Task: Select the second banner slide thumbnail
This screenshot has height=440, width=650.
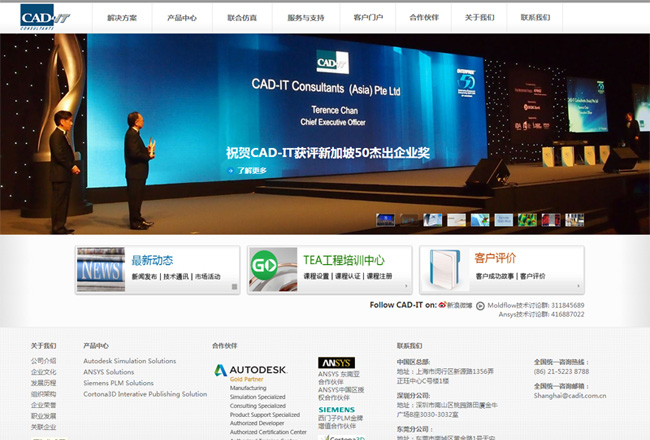Action: [x=409, y=220]
